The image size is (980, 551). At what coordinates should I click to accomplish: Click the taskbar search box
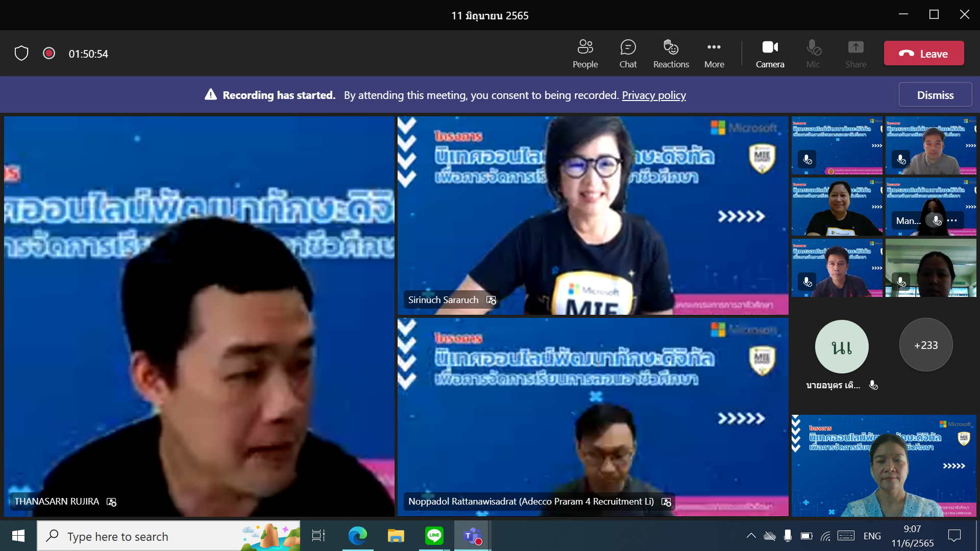(x=168, y=536)
